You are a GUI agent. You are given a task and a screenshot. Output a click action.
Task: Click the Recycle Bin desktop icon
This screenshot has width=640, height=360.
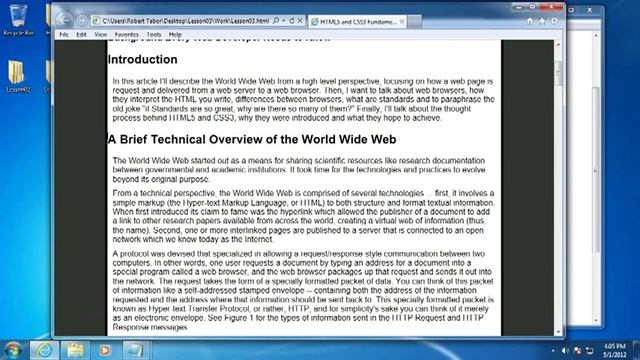pyautogui.click(x=18, y=20)
